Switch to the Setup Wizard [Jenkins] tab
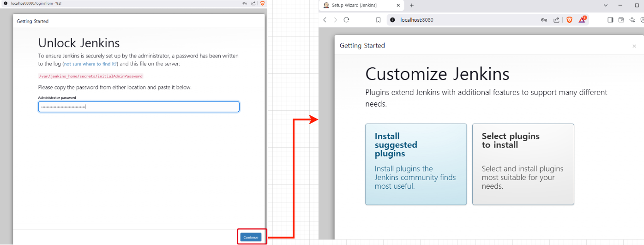 354,5
